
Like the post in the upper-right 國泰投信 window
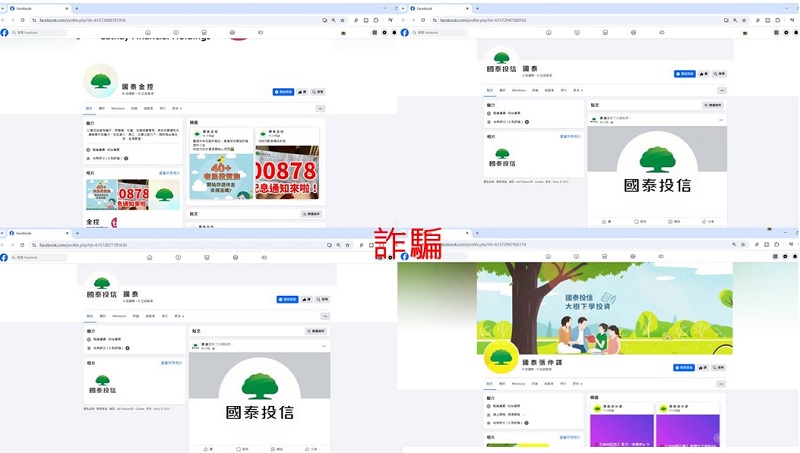click(607, 221)
